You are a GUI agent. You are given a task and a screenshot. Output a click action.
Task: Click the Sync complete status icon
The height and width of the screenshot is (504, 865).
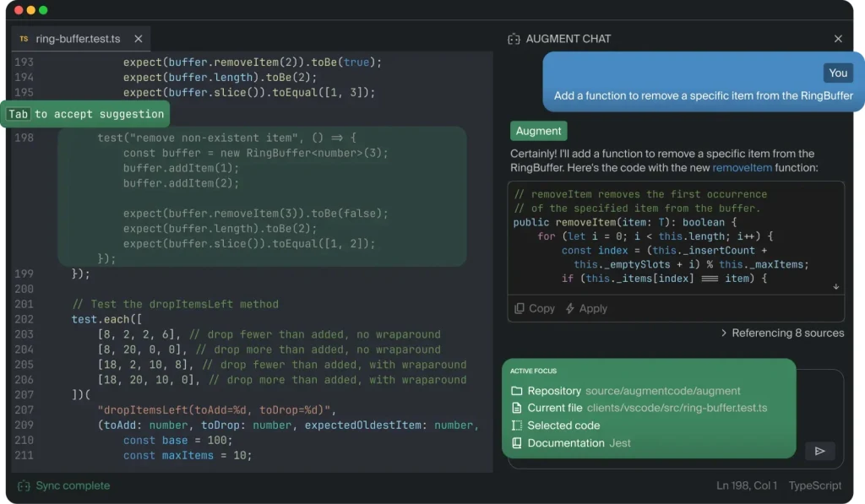tap(24, 485)
